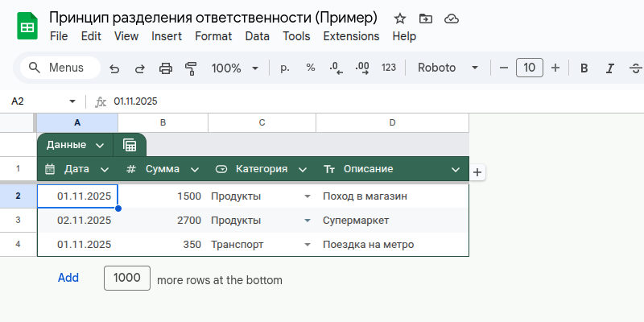Viewport: 644px width, 322px height.
Task: Select cell with value 2700
Action: coord(163,221)
